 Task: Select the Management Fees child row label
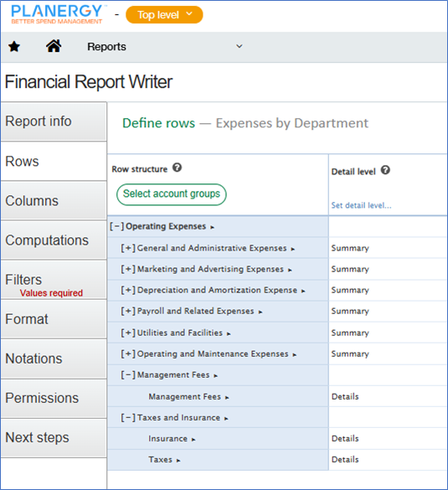[x=184, y=396]
